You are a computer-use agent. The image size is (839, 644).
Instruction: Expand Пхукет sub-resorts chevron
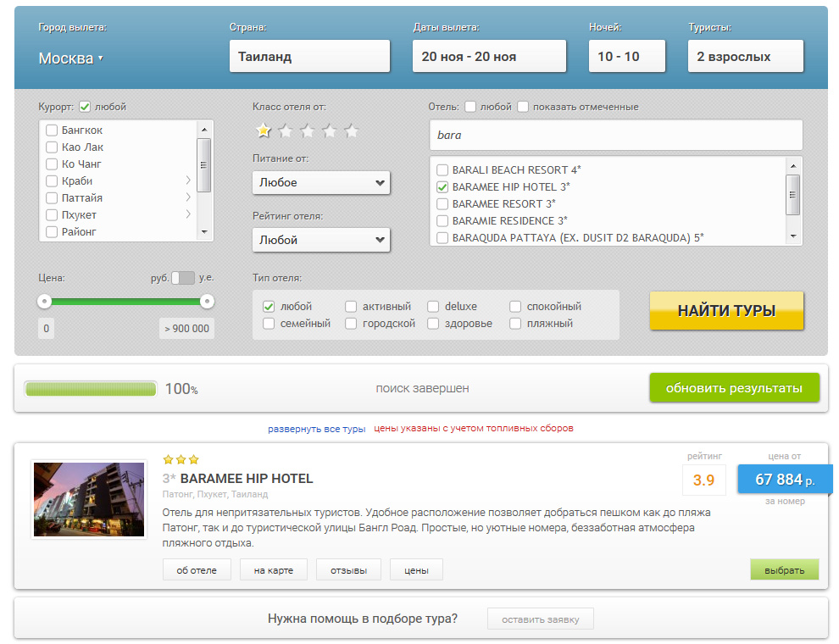188,214
